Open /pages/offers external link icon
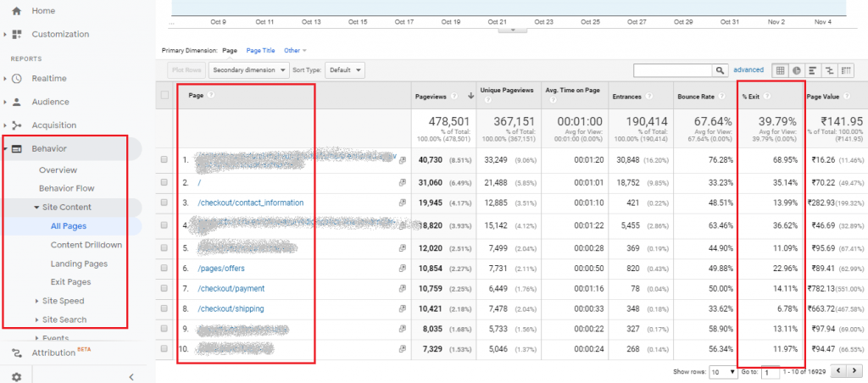868x383 pixels. [403, 269]
